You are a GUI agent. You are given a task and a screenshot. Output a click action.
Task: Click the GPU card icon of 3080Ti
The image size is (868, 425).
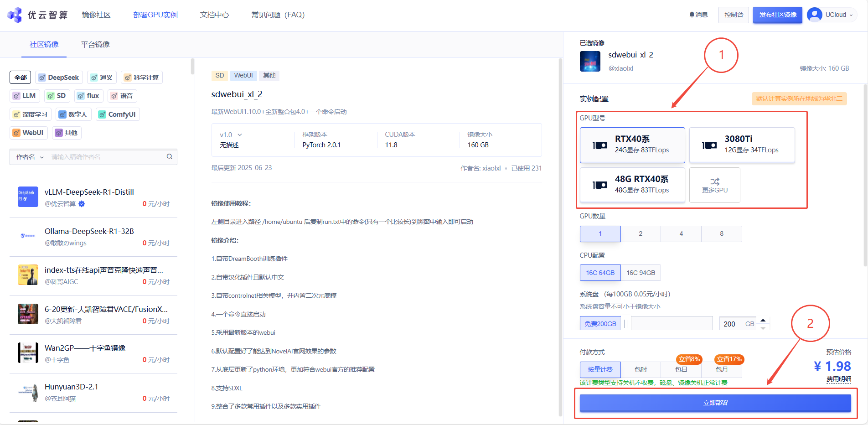(x=709, y=145)
